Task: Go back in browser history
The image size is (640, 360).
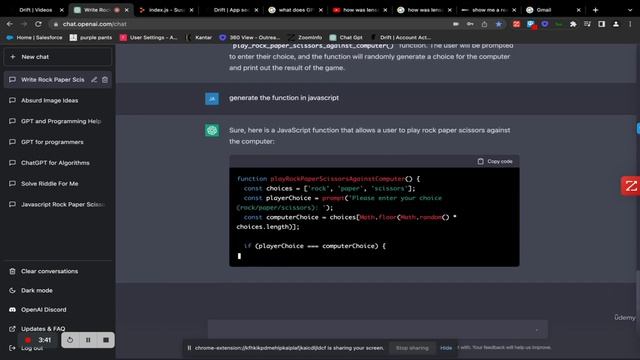Action: click(x=10, y=24)
